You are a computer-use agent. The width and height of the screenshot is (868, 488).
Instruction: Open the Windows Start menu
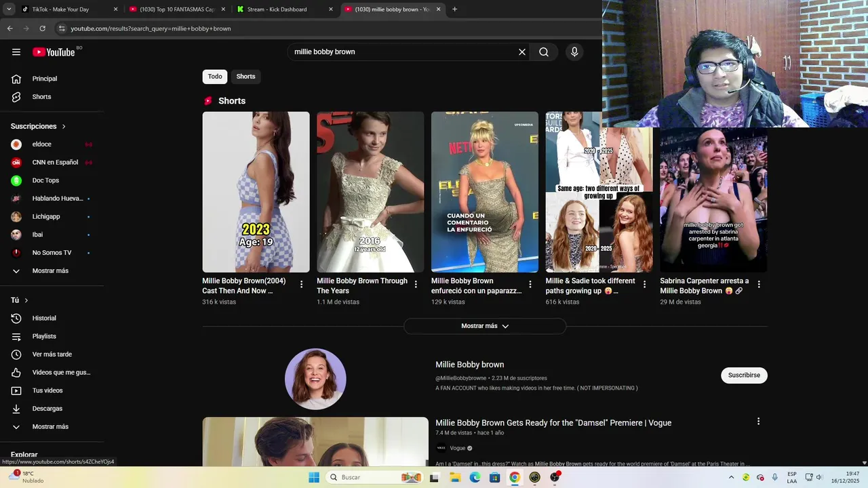click(x=313, y=477)
